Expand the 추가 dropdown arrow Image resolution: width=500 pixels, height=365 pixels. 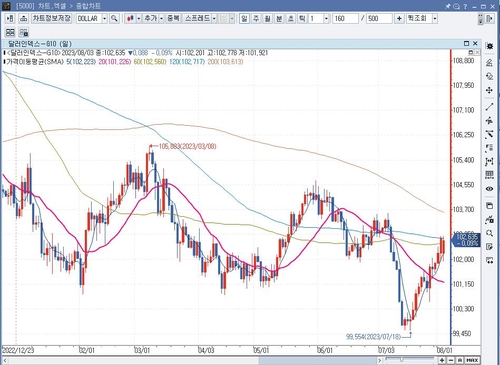point(161,18)
